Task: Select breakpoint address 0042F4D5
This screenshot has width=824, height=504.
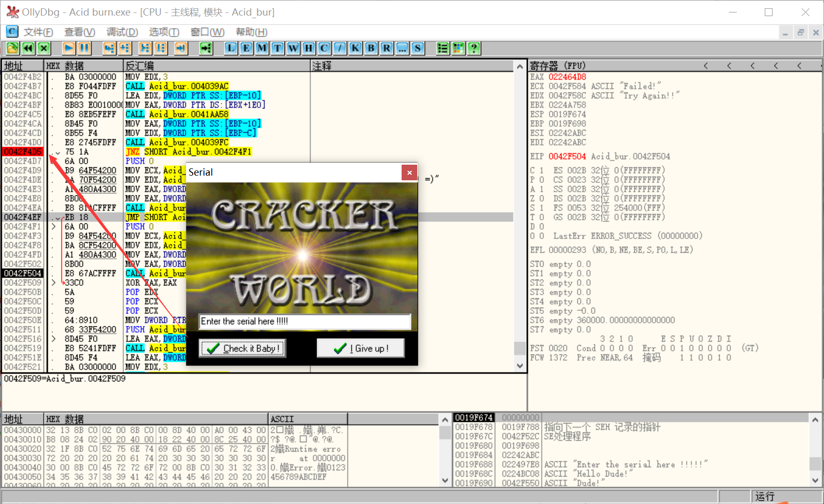Action: point(23,152)
